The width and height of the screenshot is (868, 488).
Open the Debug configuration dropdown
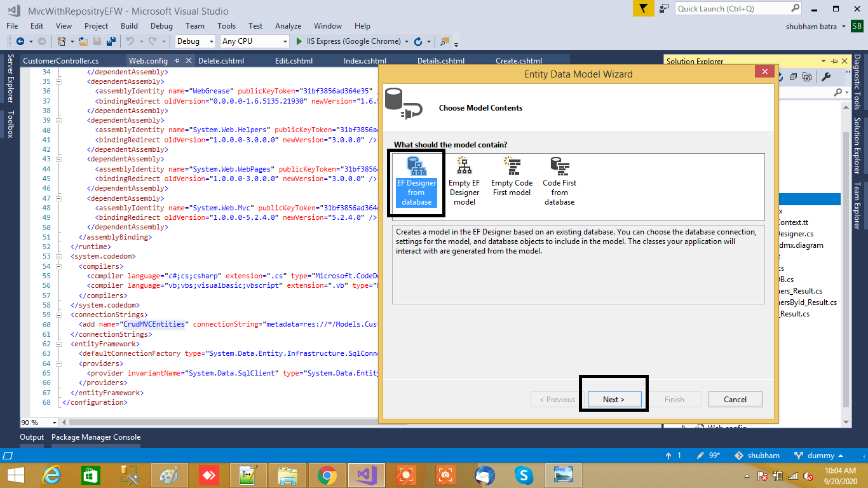[x=195, y=41]
